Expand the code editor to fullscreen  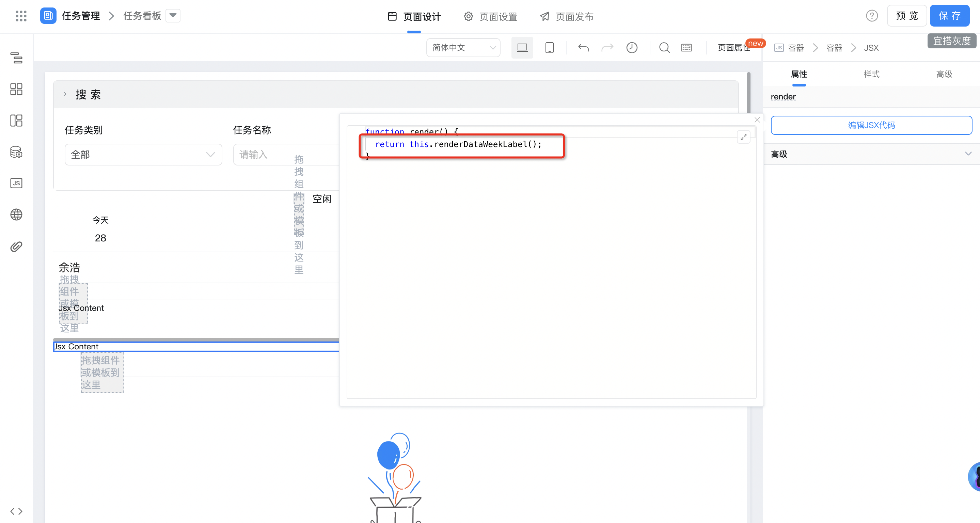[x=743, y=137]
